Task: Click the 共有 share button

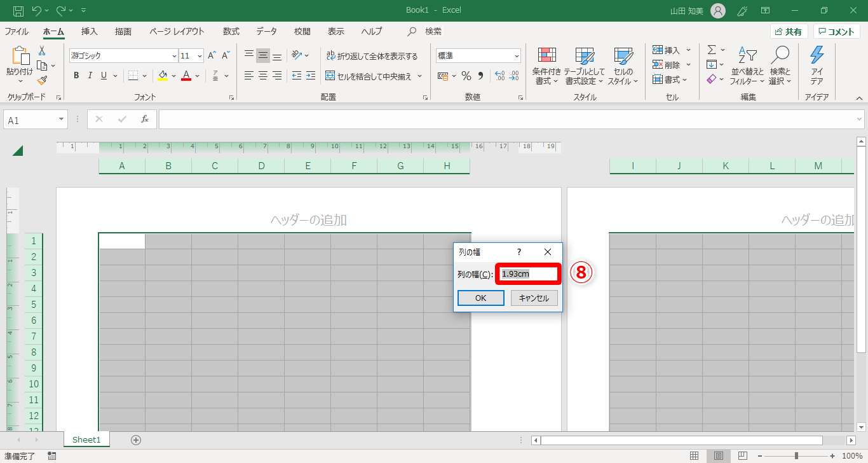Action: (x=789, y=32)
